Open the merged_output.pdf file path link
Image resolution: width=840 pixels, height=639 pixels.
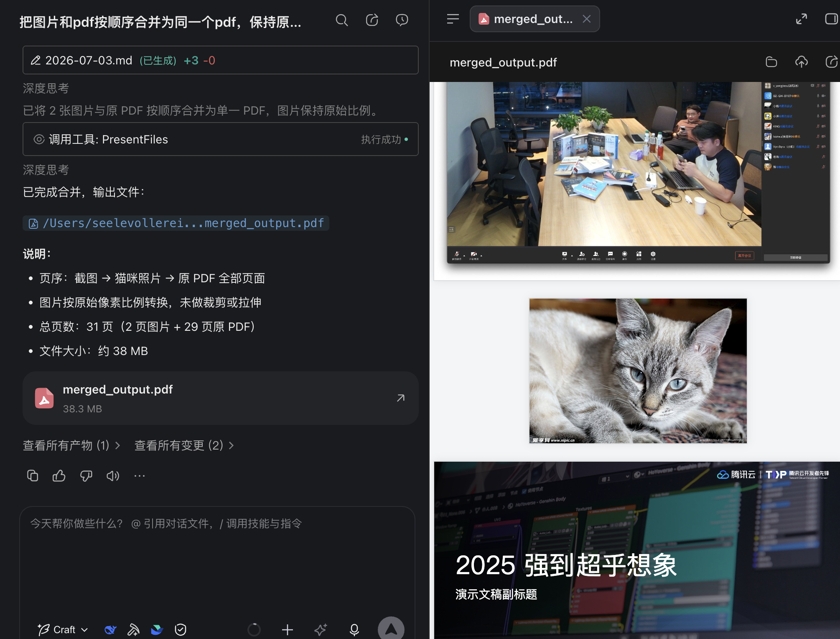coord(176,223)
